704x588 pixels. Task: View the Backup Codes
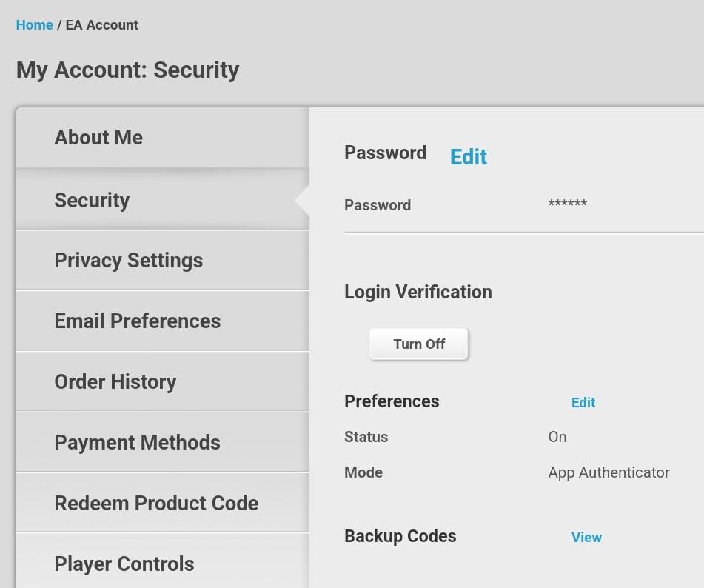pyautogui.click(x=586, y=538)
